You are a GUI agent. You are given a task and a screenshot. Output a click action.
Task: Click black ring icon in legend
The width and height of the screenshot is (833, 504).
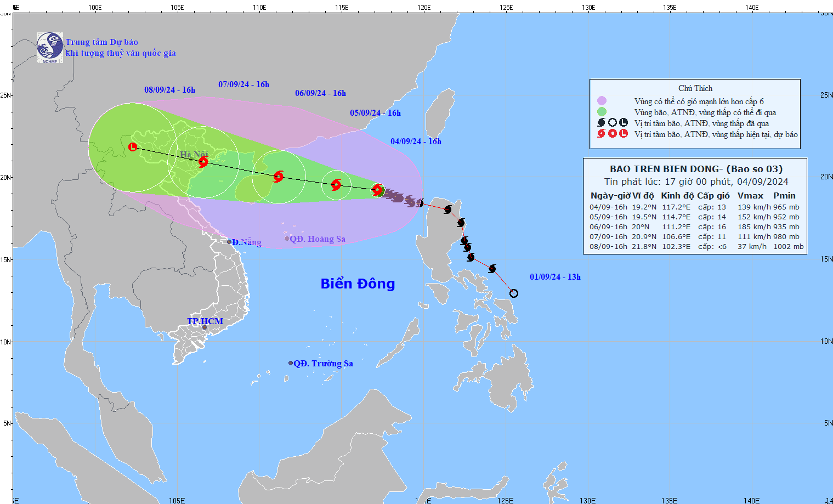613,123
